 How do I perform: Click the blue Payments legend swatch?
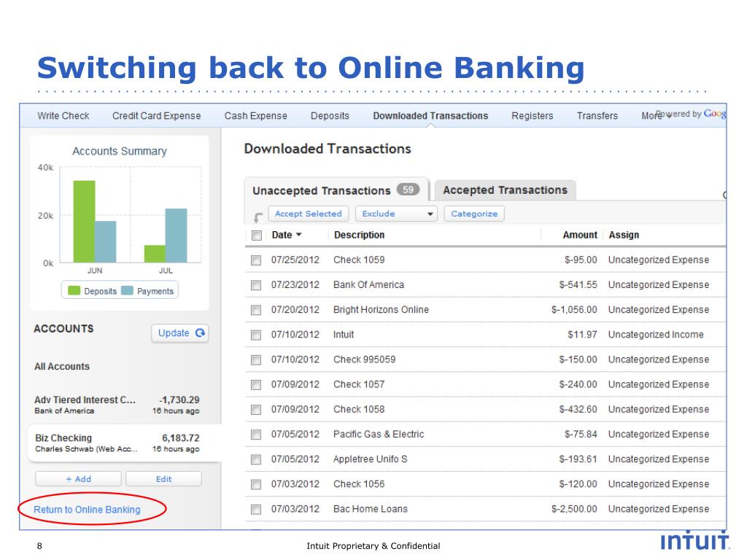pos(127,290)
